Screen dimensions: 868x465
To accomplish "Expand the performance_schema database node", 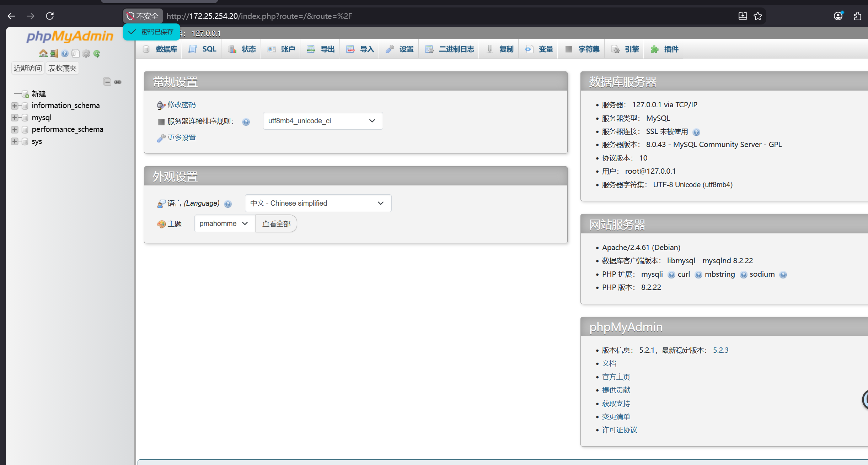I will click(x=15, y=129).
